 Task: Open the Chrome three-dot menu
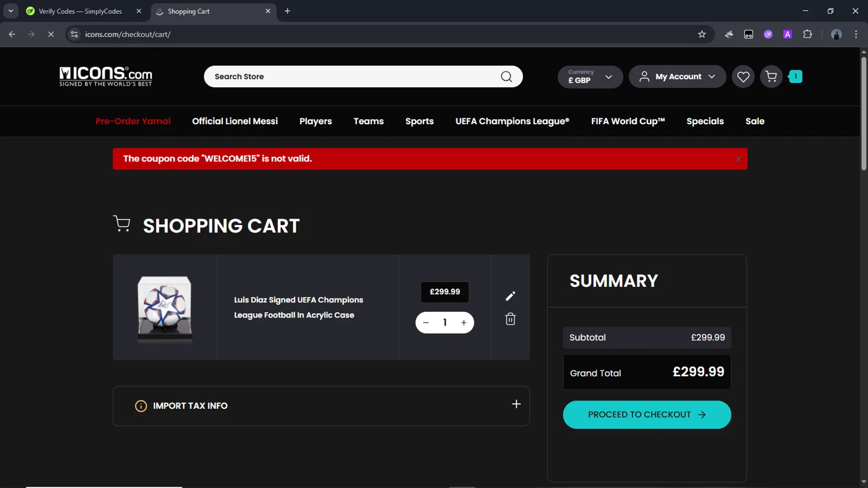click(x=856, y=34)
